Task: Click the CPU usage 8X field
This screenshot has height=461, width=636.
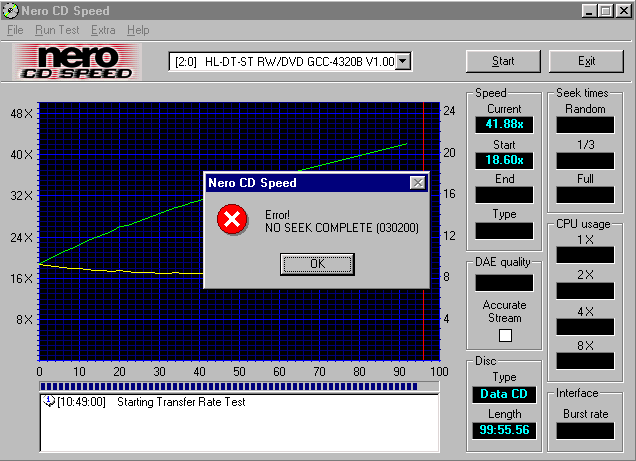Action: tap(585, 361)
